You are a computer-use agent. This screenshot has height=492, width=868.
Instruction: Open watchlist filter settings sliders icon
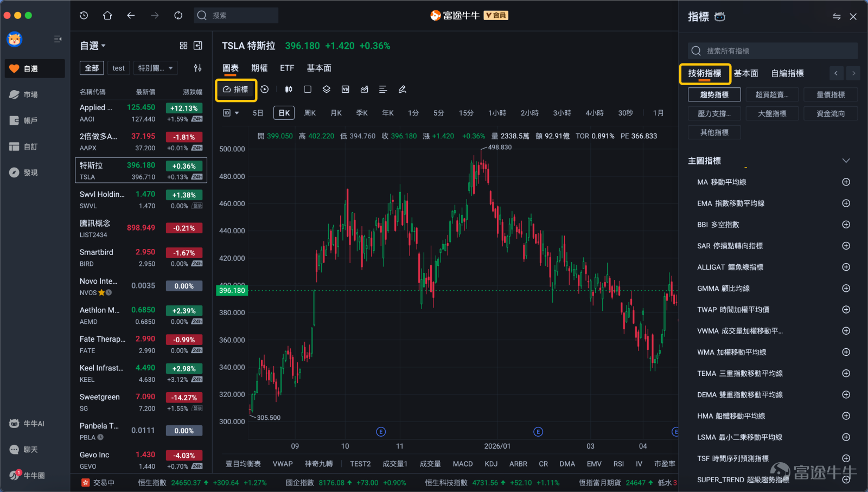coord(198,68)
